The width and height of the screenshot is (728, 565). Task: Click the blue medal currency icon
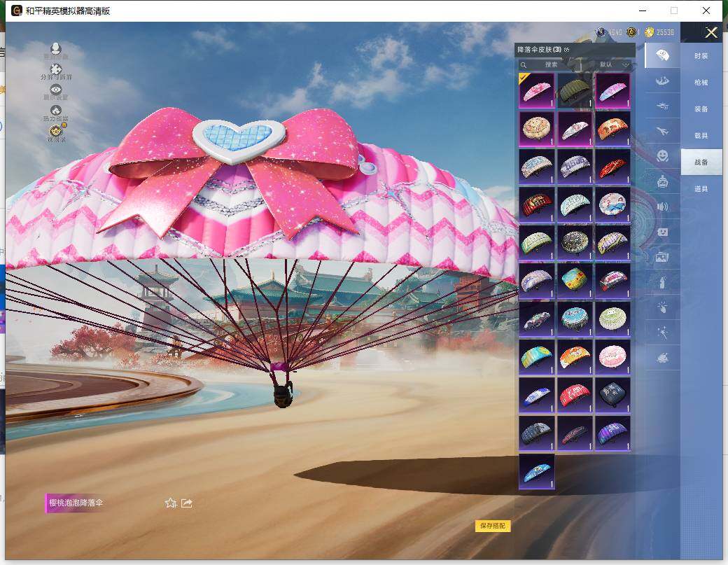click(601, 32)
